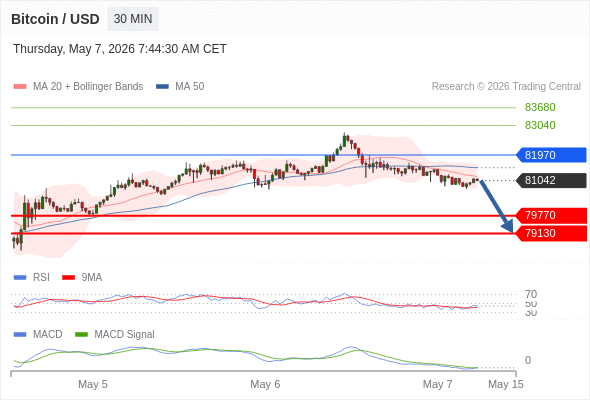The width and height of the screenshot is (590, 400).
Task: Click the May 5 date axis label
Action: tap(93, 384)
